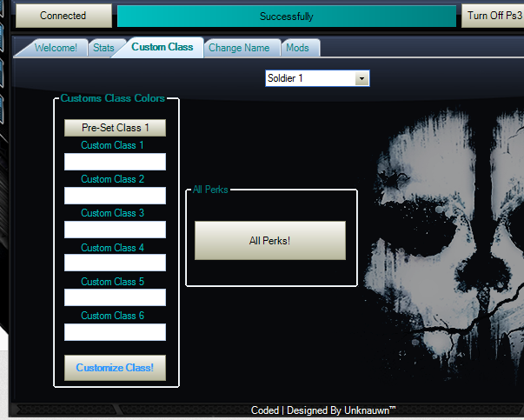Click the Connected button
The width and height of the screenshot is (524, 420).
click(x=63, y=16)
